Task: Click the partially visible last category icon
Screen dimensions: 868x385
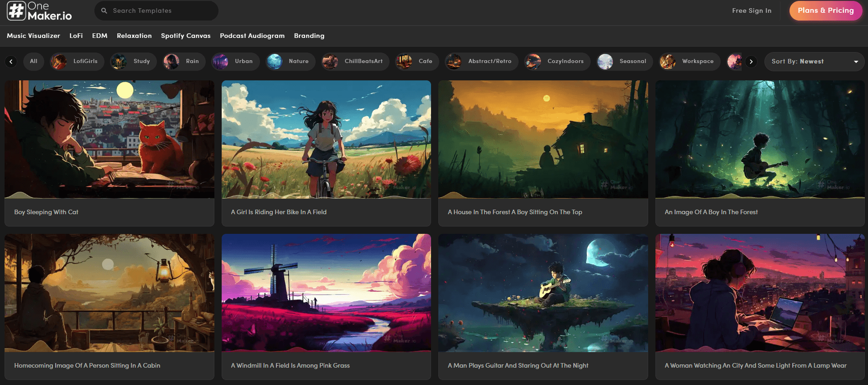Action: (x=734, y=61)
